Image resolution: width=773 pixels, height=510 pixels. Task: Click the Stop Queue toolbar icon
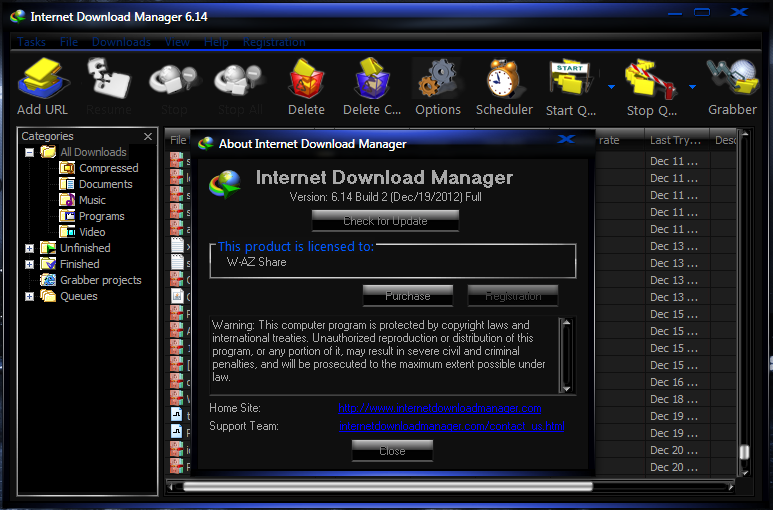coord(651,79)
